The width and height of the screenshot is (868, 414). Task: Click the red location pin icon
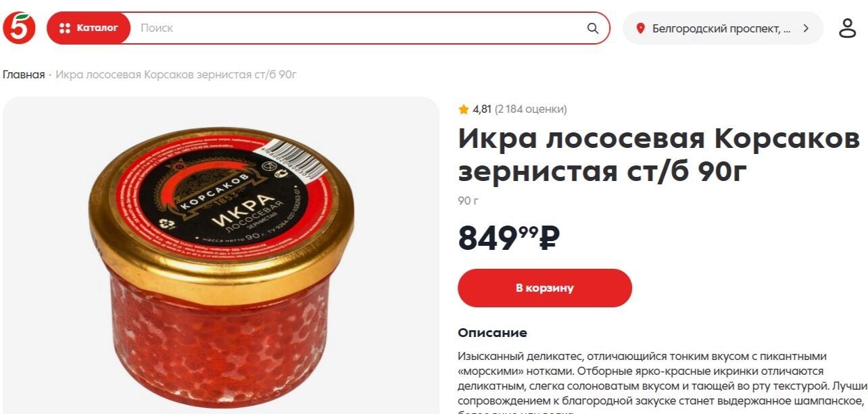641,28
